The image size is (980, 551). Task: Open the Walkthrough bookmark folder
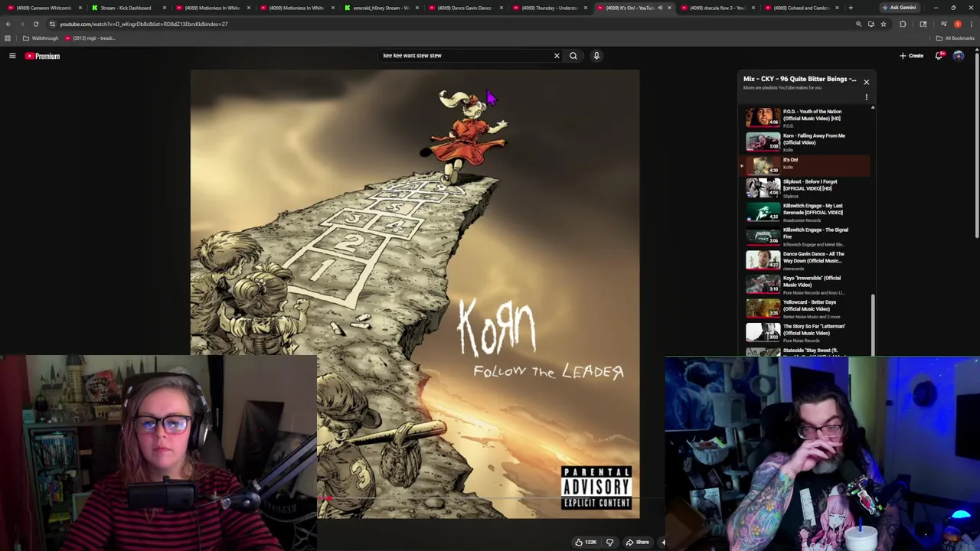pyautogui.click(x=41, y=38)
